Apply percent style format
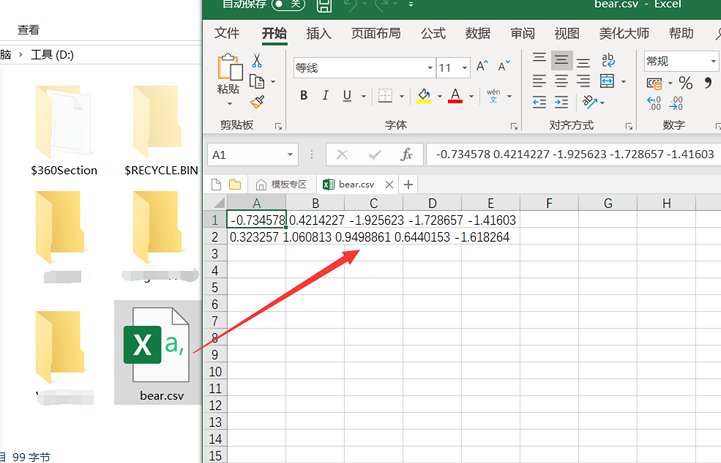 click(686, 83)
